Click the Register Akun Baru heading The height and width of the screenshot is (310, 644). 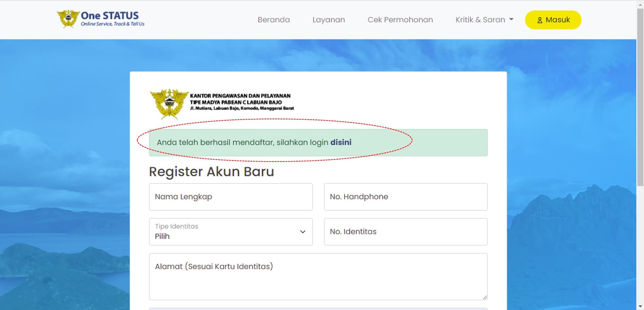[x=211, y=172]
